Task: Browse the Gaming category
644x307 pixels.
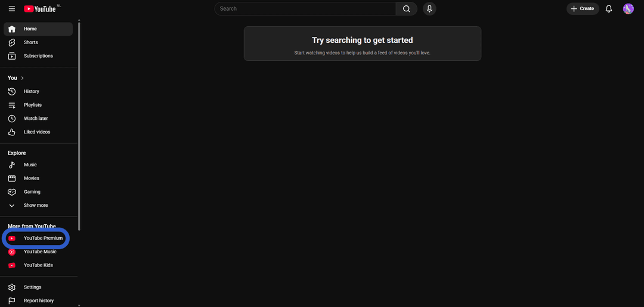Action: pyautogui.click(x=38, y=192)
